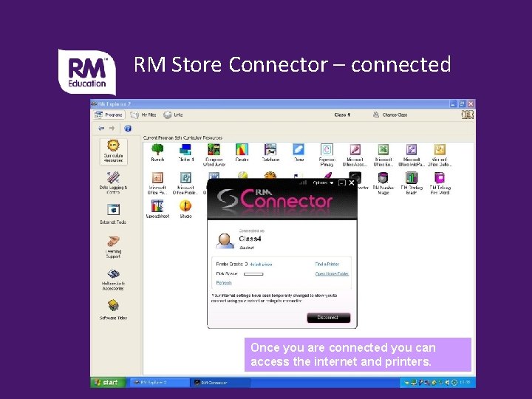Open Espresso Primary icon

coord(327,154)
